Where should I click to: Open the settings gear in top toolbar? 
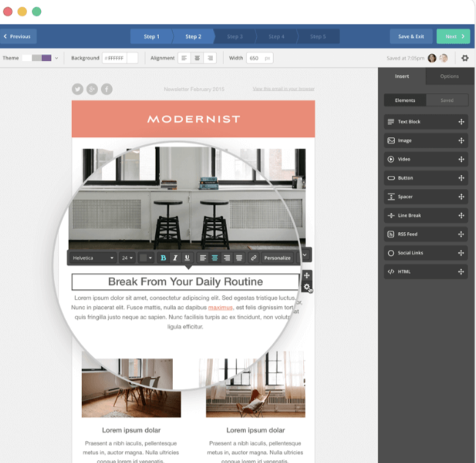(x=464, y=58)
